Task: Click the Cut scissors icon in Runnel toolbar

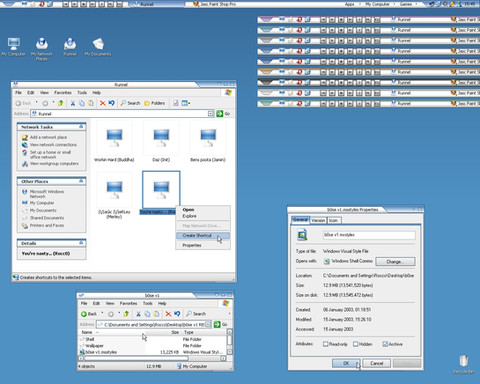Action: pos(72,103)
